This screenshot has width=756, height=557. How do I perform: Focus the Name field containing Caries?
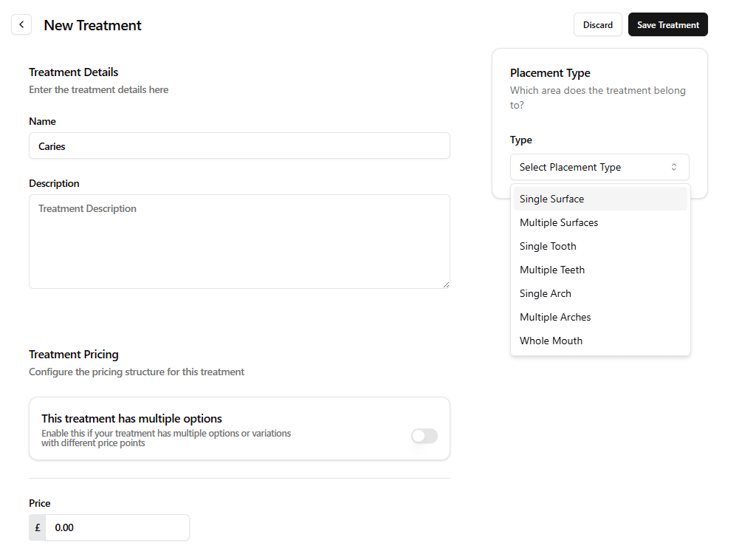[x=239, y=146]
